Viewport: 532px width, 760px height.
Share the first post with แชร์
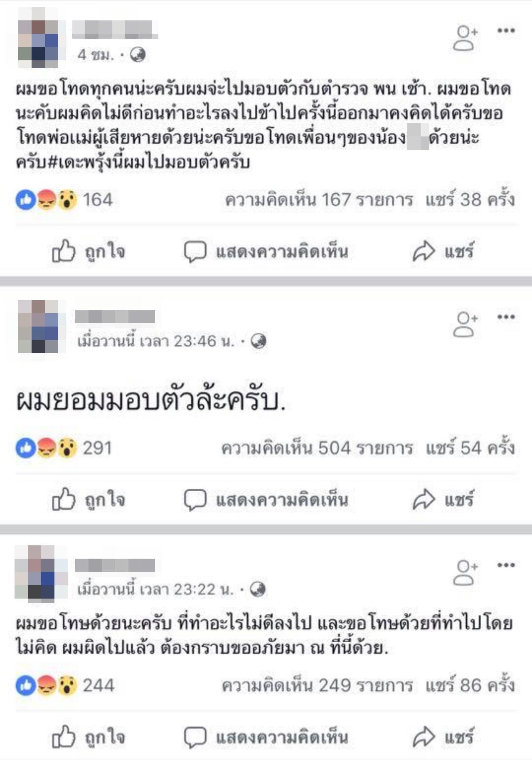pyautogui.click(x=443, y=251)
